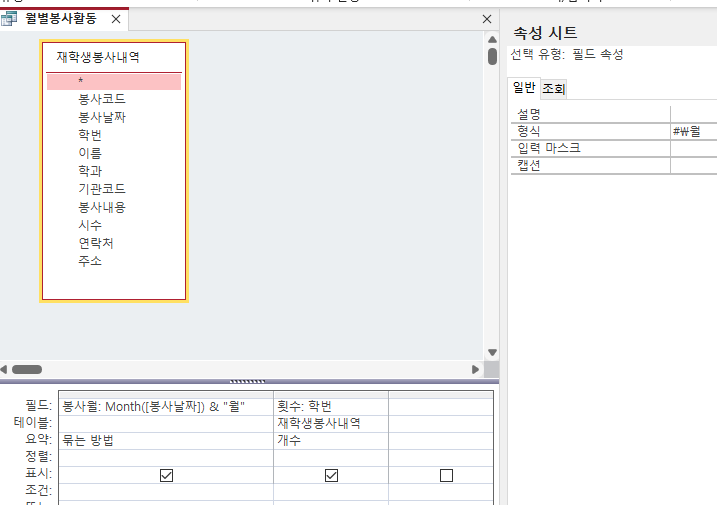Image resolution: width=717 pixels, height=505 pixels.
Task: Open 요약 dropdown showing 묶는 방법
Action: [165, 441]
